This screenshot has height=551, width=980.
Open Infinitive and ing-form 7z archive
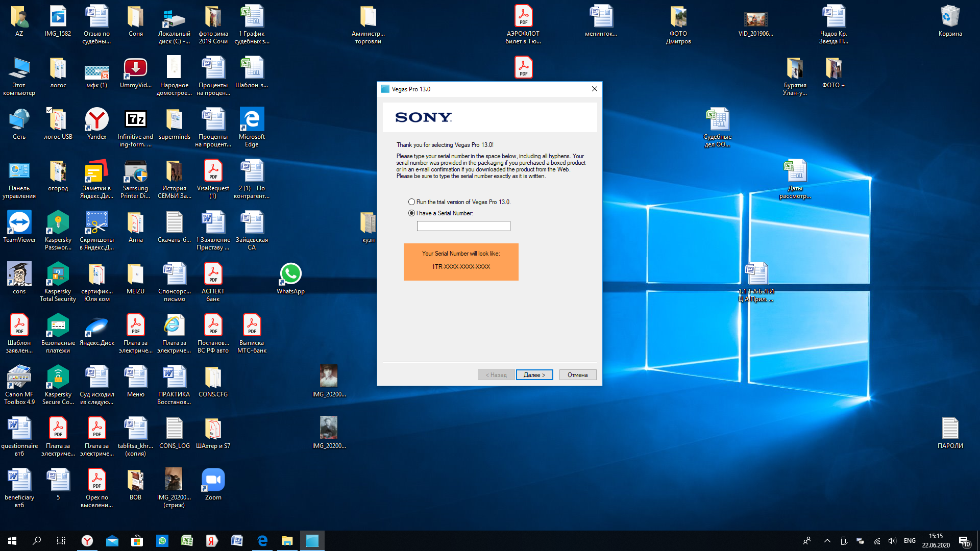pyautogui.click(x=135, y=128)
